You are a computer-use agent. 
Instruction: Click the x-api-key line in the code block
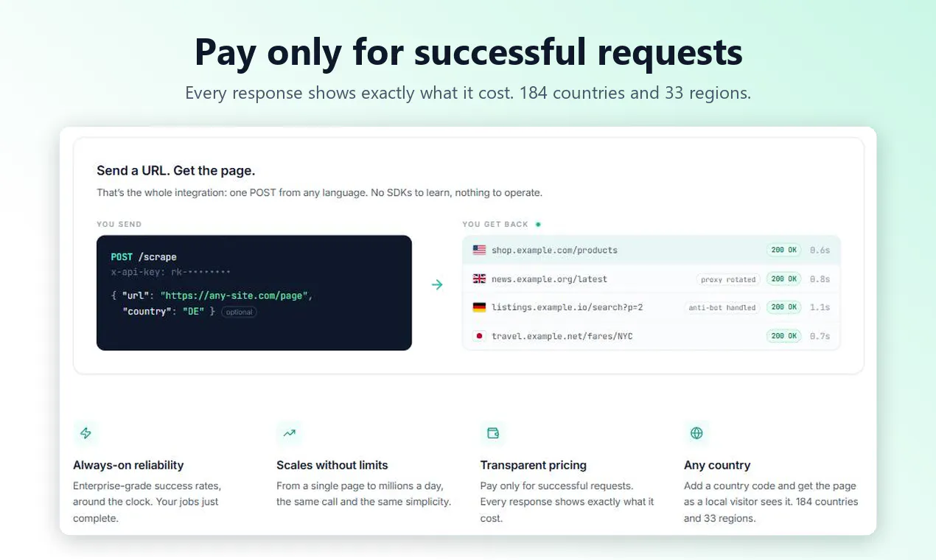tap(170, 272)
